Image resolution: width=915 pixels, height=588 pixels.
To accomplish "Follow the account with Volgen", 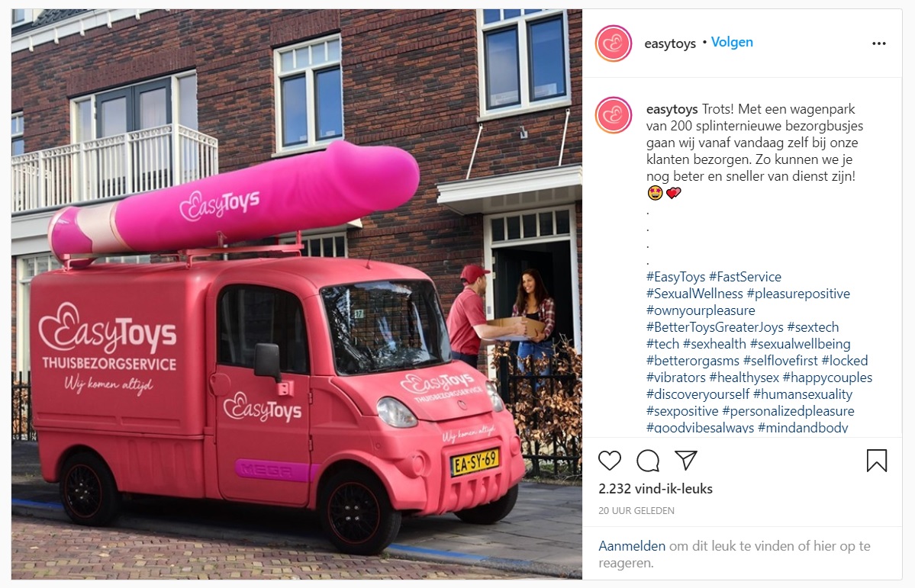I will click(732, 42).
